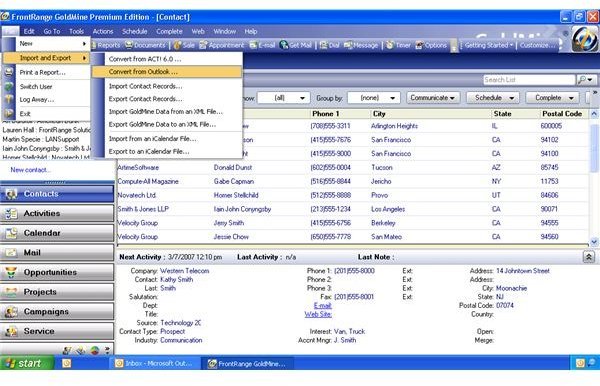Click the New contact link
600x386 pixels.
[x=30, y=170]
